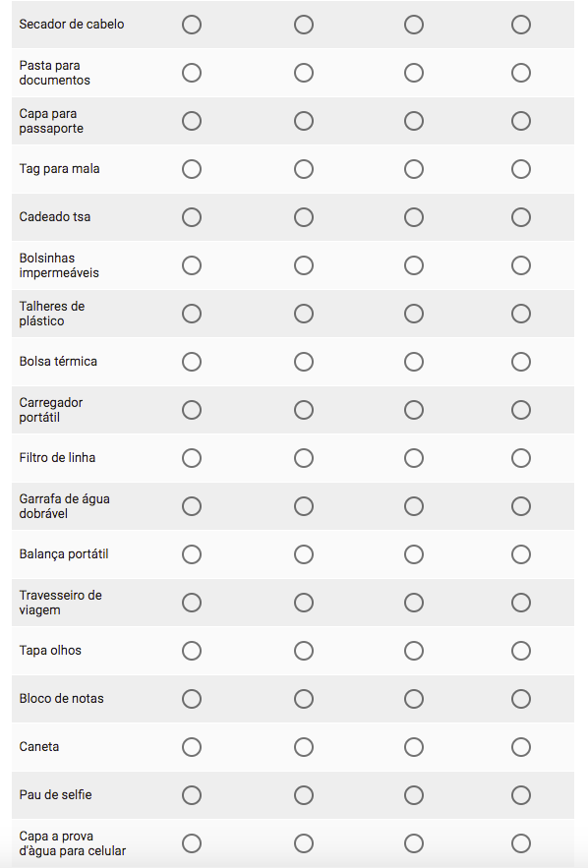
Task: Choose second option for Pasta para documentos
Action: 304,73
